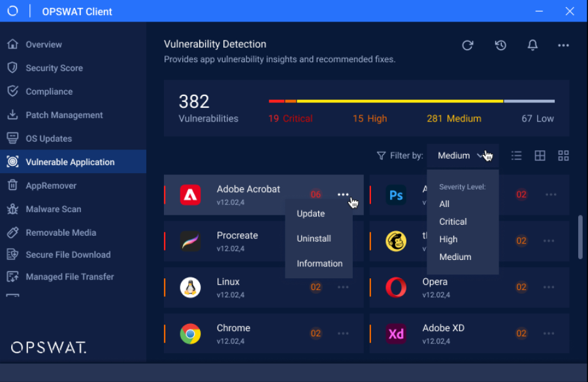Viewport: 588px width, 382px height.
Task: Switch to four-tile grid view
Action: tap(563, 155)
